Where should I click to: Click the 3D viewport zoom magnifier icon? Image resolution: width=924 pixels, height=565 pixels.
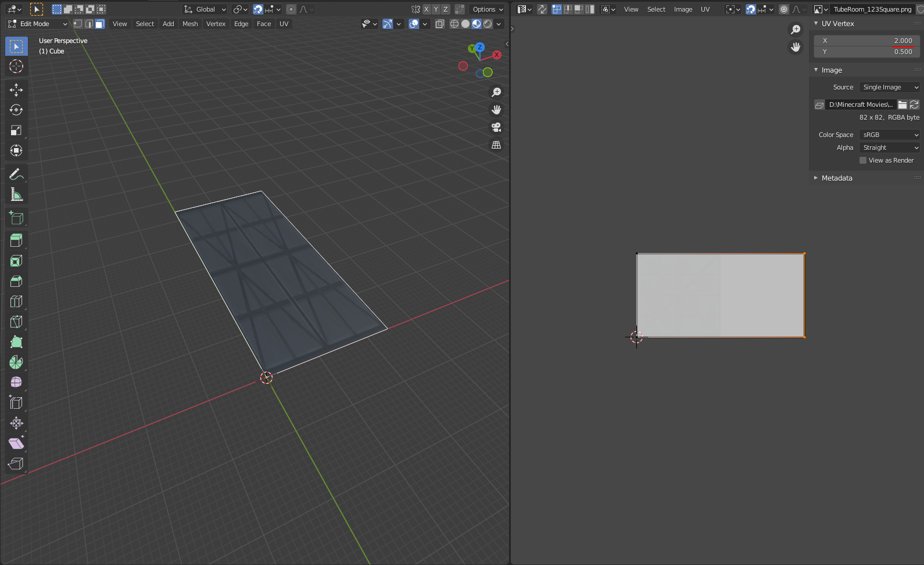496,92
